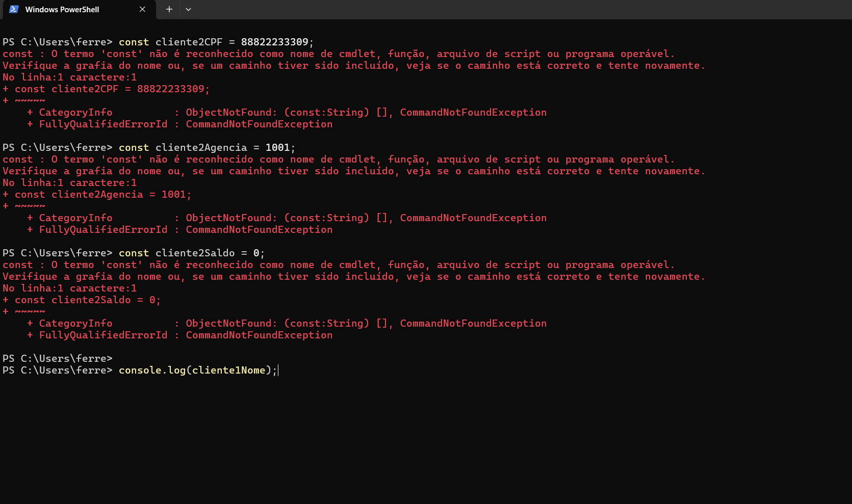
Task: Click the command 'const cliente2Saldo = 0;'
Action: (x=192, y=253)
